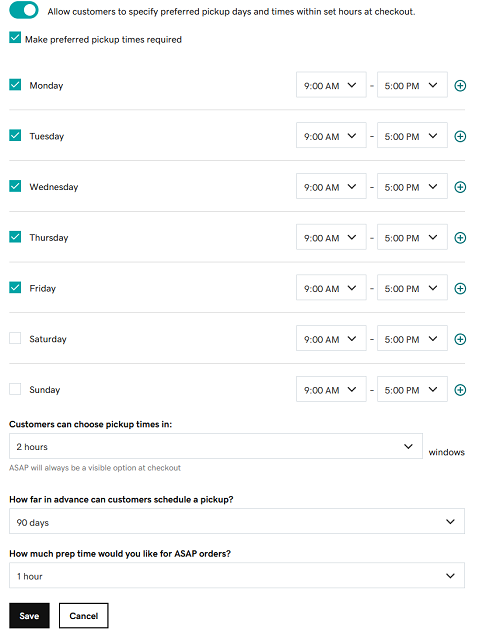Open Thursday start time dropdown
The width and height of the screenshot is (500, 629).
[x=331, y=237]
